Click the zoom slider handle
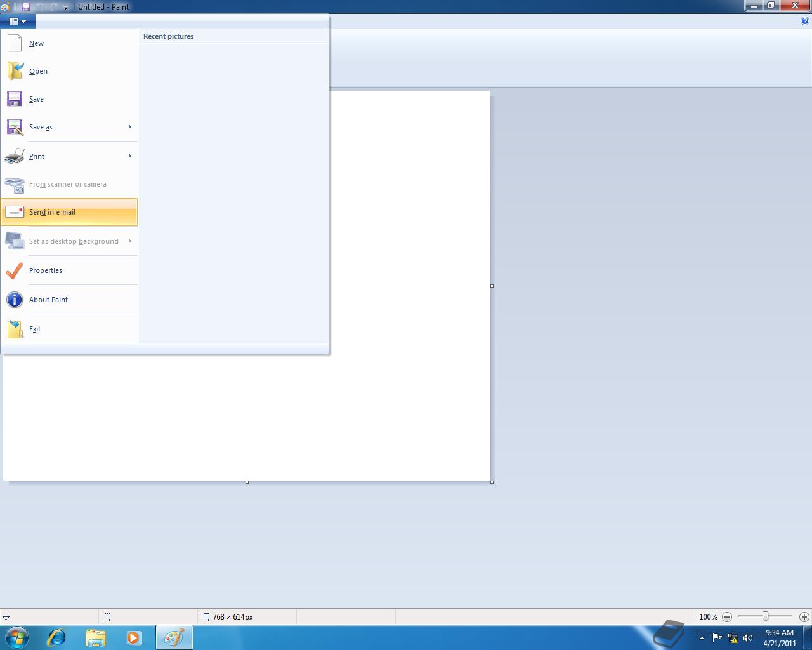Viewport: 812px width, 650px height. [766, 616]
